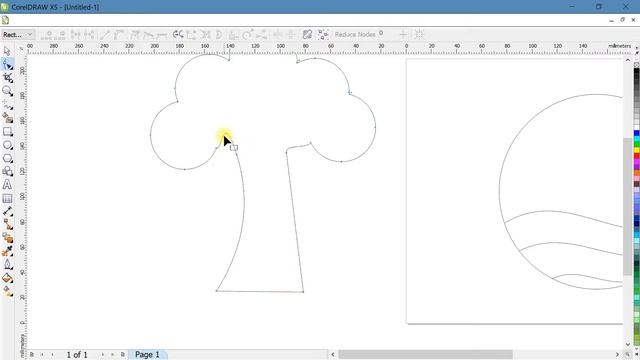640x360 pixels.
Task: Select the Basic Shapes tool
Action: click(x=7, y=171)
